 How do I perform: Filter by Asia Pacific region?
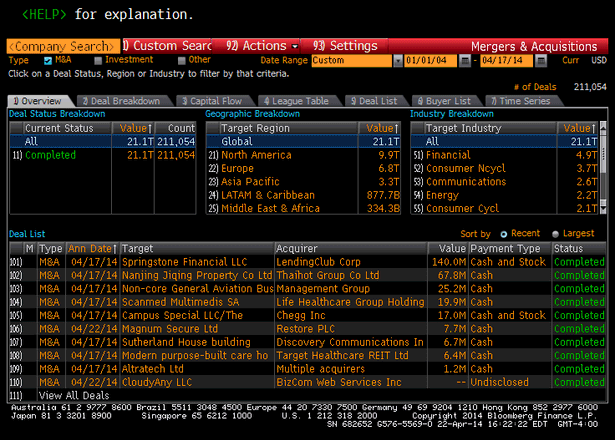tap(250, 182)
